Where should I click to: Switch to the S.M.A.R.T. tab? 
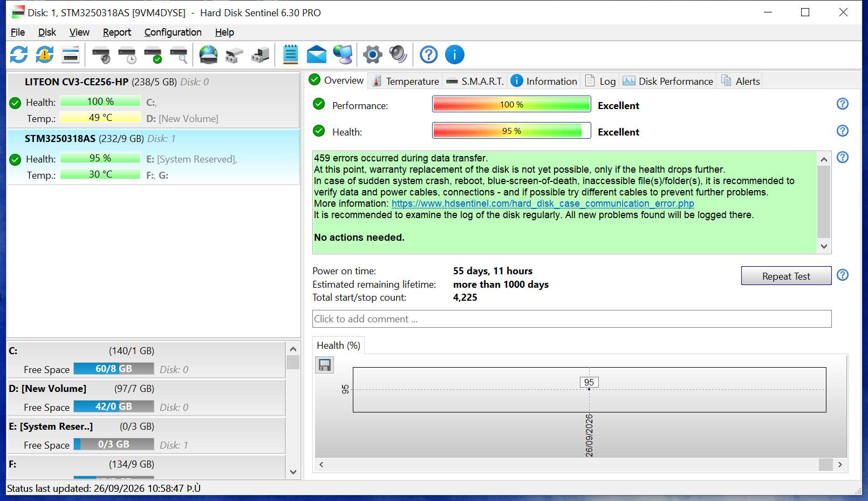(x=475, y=81)
